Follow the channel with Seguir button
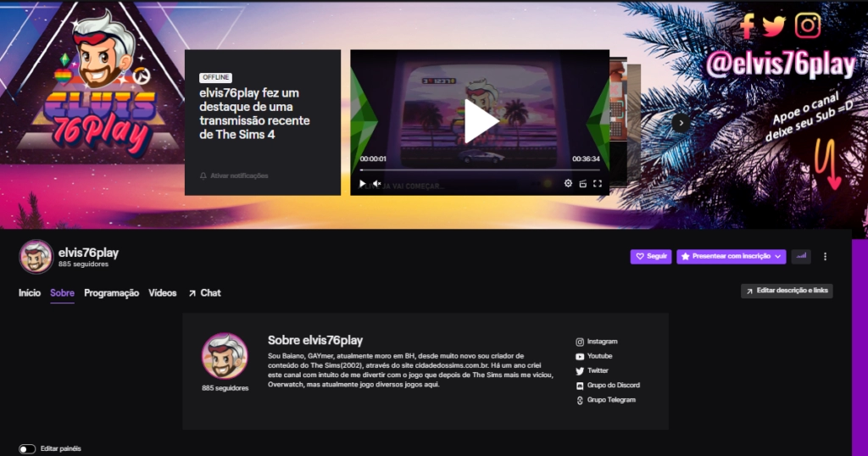Viewport: 868px width, 456px height. tap(651, 256)
